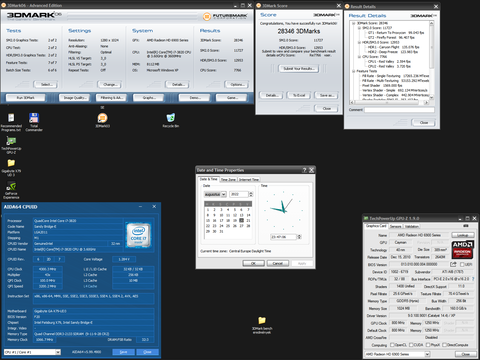The height and width of the screenshot is (360, 480).
Task: Click the GPU-Z BIOS export share icon
Action: [453, 264]
